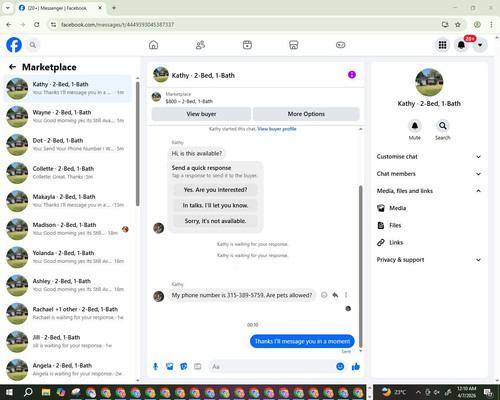Open the Video/Reels tab icon
Screen dimensions: 500x400
coord(247,45)
